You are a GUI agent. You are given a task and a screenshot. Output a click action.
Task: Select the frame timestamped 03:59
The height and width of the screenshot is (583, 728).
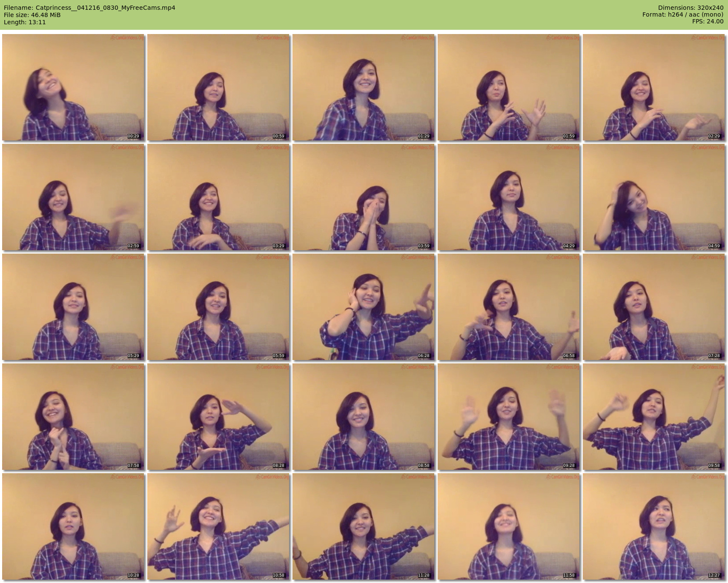(364, 197)
